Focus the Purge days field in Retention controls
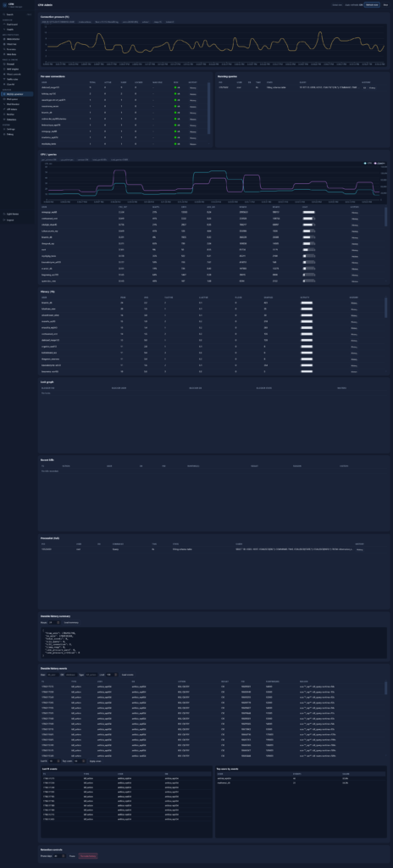The image size is (393, 868). tap(60, 855)
